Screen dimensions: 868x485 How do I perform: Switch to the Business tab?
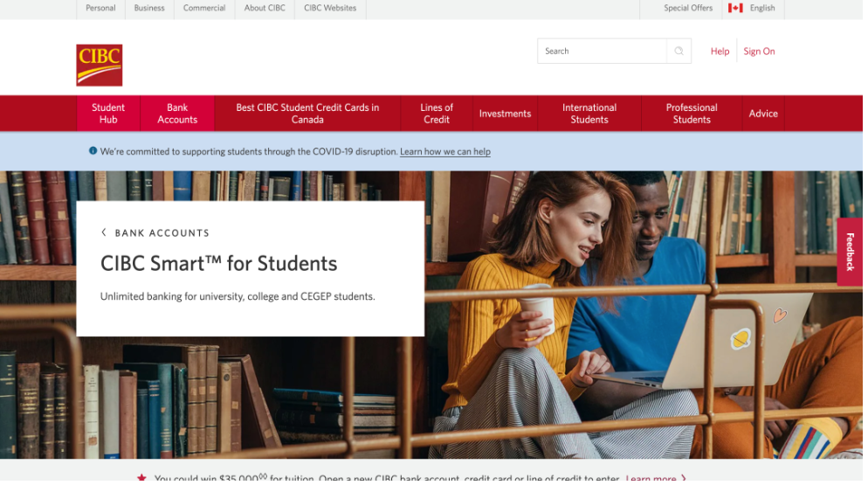click(150, 8)
